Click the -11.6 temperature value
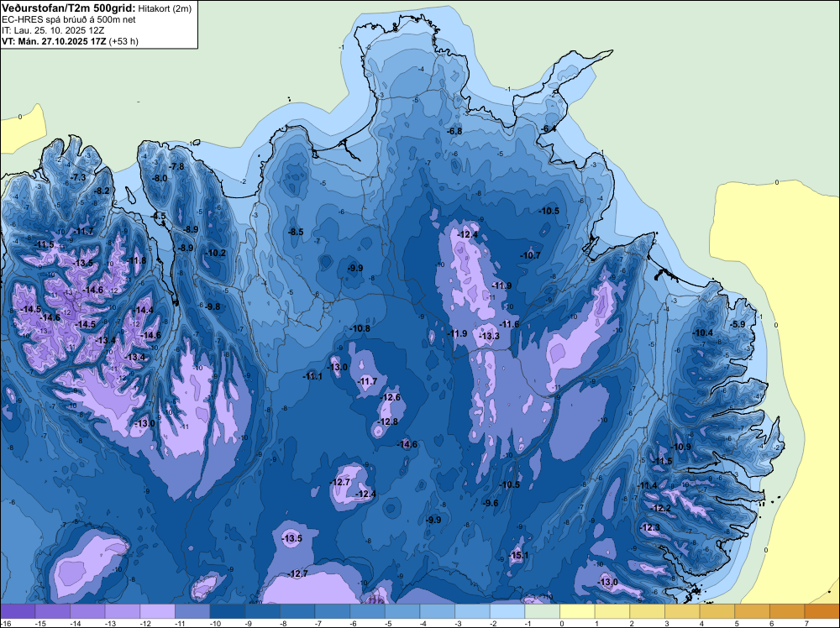The width and height of the screenshot is (840, 628). (x=510, y=324)
